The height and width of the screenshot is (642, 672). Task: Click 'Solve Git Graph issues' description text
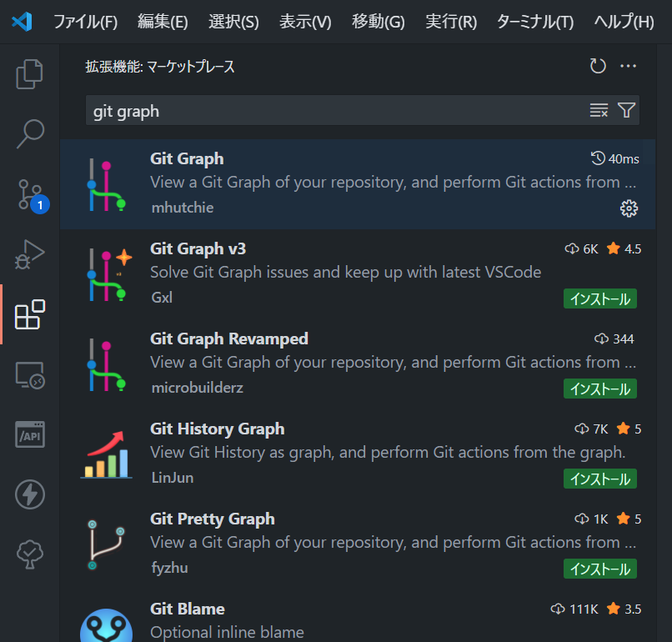(345, 272)
